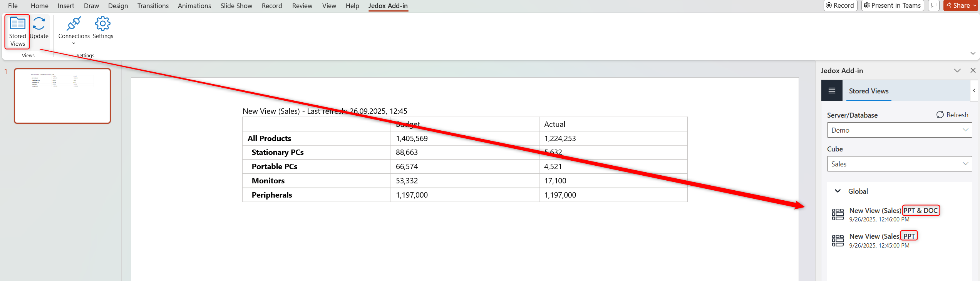Click the Present in Teams button
This screenshot has height=281, width=980.
click(892, 5)
